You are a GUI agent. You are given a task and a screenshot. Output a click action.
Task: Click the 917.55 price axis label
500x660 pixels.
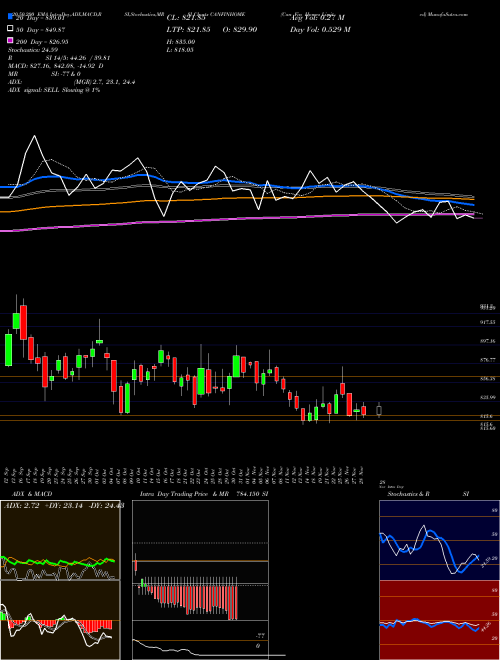click(488, 322)
